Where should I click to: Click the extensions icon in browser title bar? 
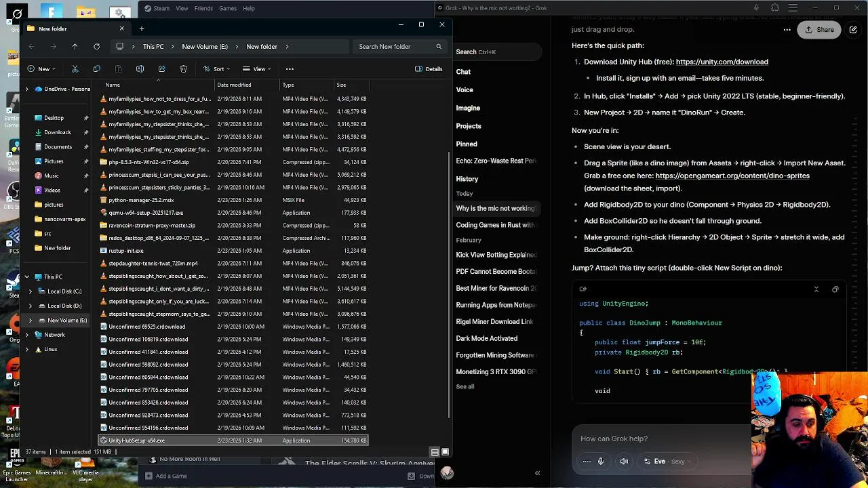click(775, 8)
